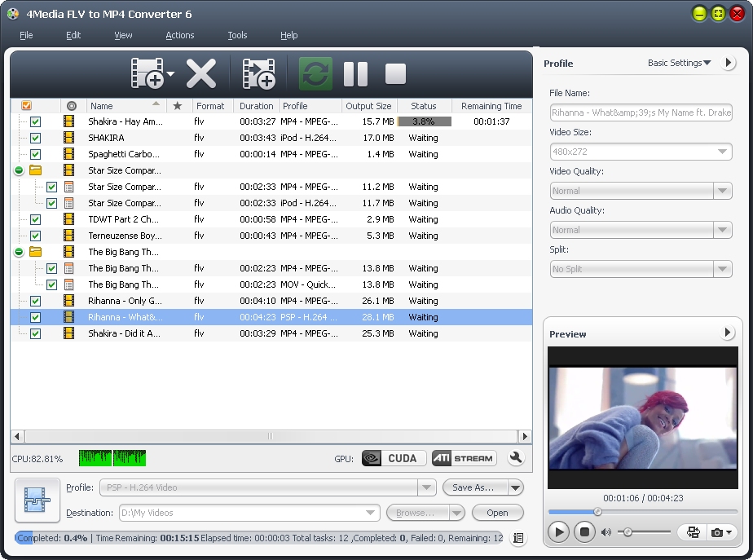Open the Save As dropdown arrow
753x560 pixels.
pyautogui.click(x=515, y=488)
